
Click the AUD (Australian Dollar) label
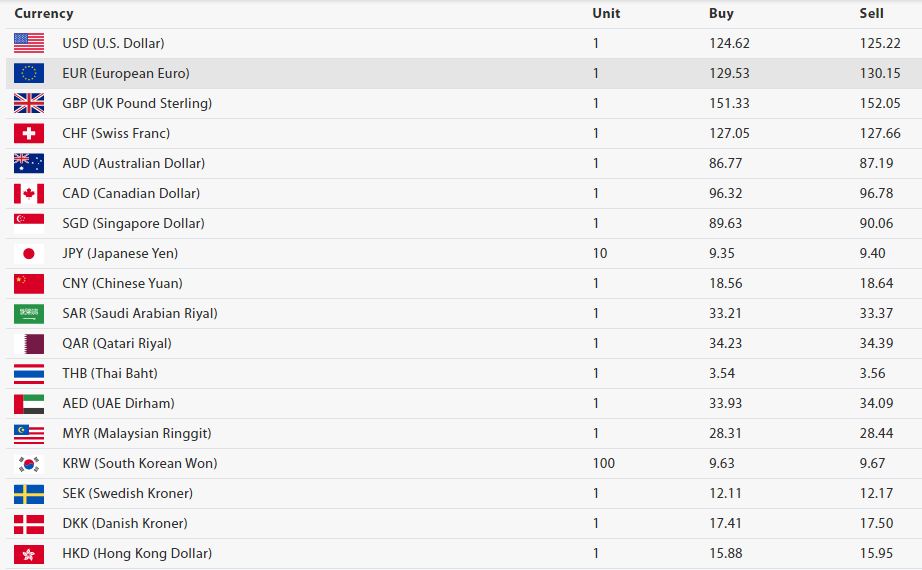pos(133,164)
